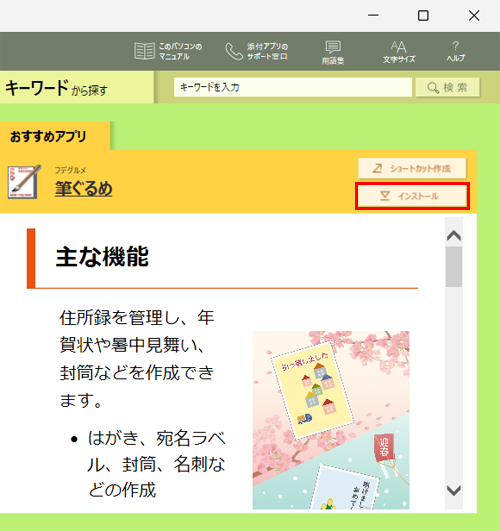This screenshot has height=531, width=500.
Task: Click the インストール button
Action: pos(412,196)
